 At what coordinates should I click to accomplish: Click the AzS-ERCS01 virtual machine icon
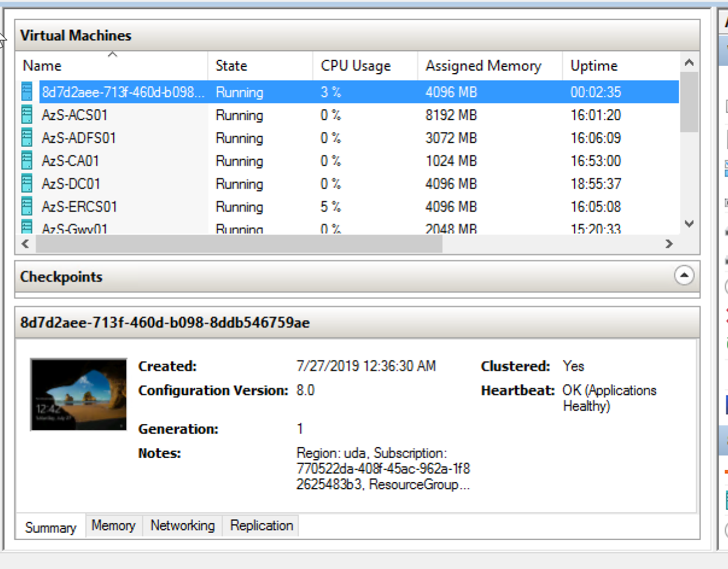27,207
